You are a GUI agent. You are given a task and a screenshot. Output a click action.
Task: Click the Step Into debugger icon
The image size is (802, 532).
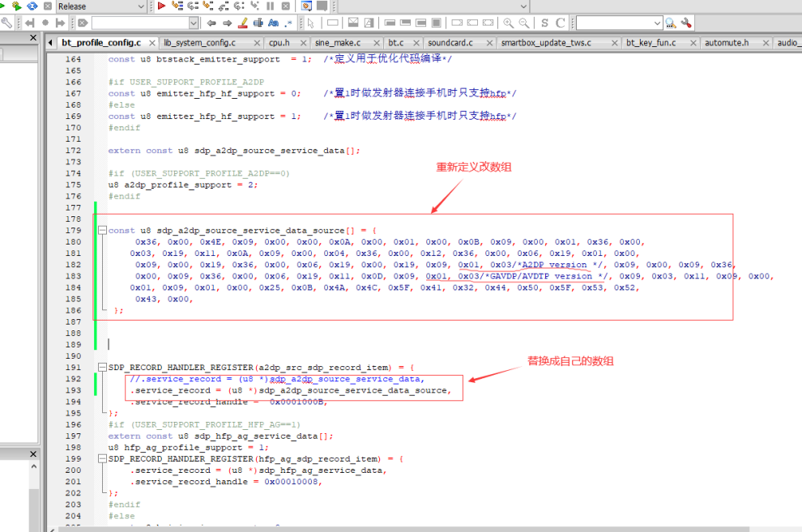click(x=208, y=6)
